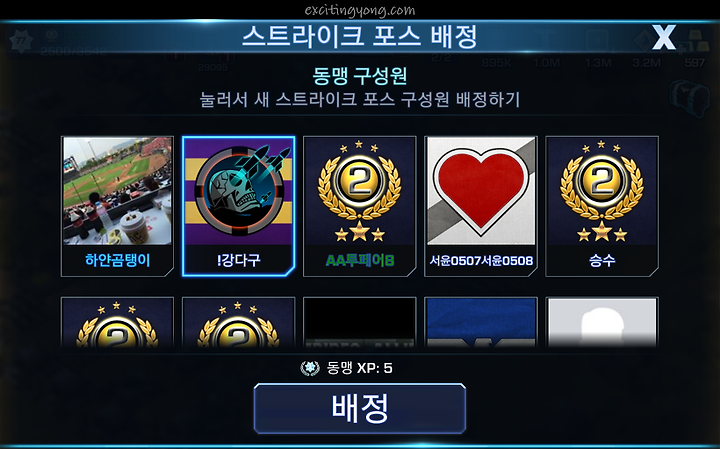This screenshot has width=720, height=449.
Task: Tap the 승수 name label
Action: click(x=602, y=260)
